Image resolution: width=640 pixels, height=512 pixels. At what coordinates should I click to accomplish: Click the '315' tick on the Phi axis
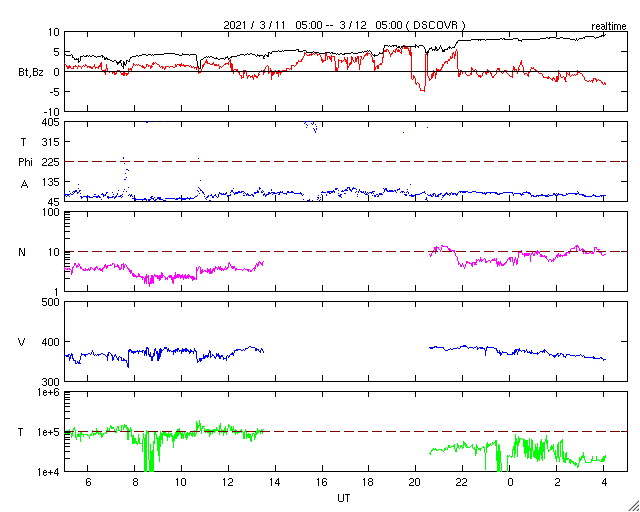51,142
